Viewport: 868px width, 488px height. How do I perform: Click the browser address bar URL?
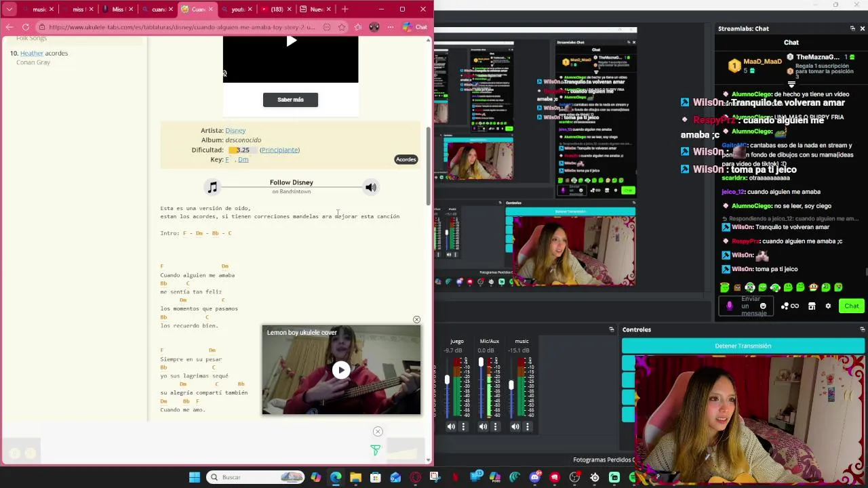click(x=182, y=27)
